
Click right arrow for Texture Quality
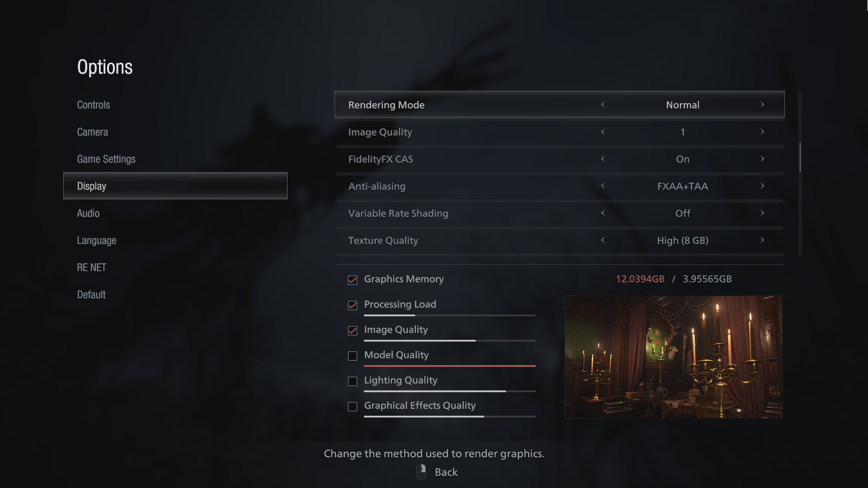[x=762, y=240]
